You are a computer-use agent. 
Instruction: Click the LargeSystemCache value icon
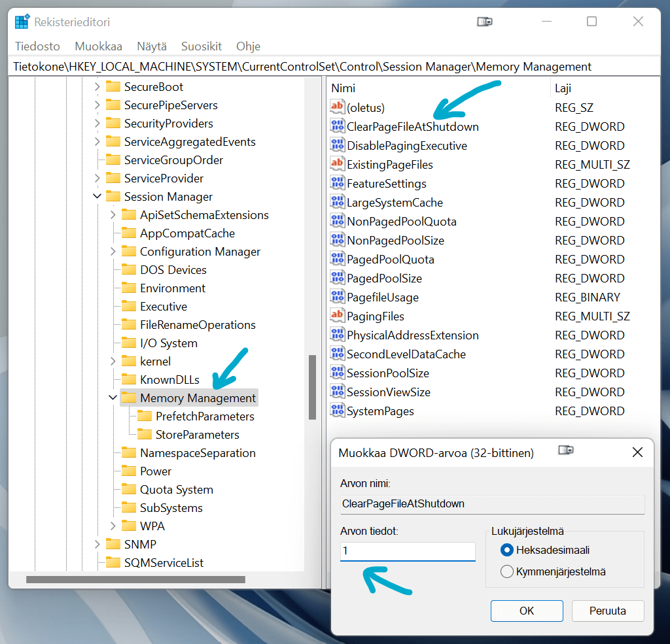337,202
